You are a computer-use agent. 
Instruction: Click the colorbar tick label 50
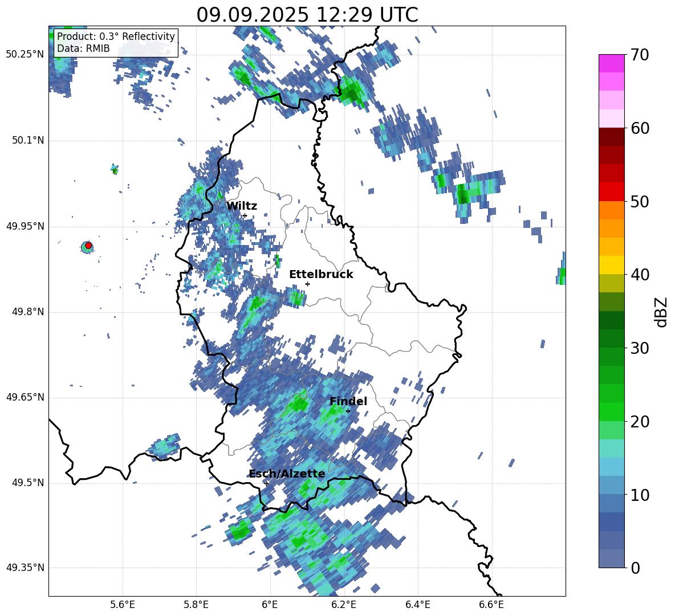[640, 202]
